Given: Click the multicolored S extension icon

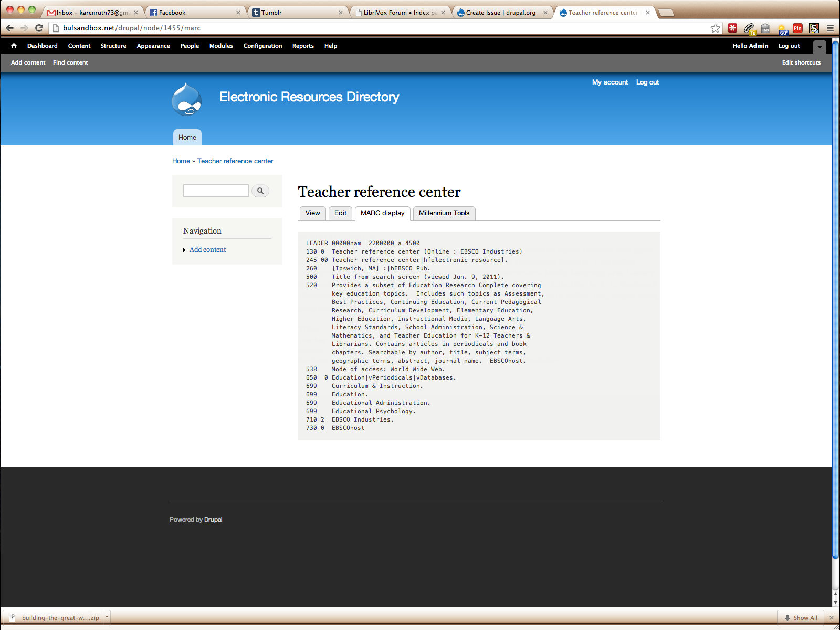Looking at the screenshot, I should (814, 28).
